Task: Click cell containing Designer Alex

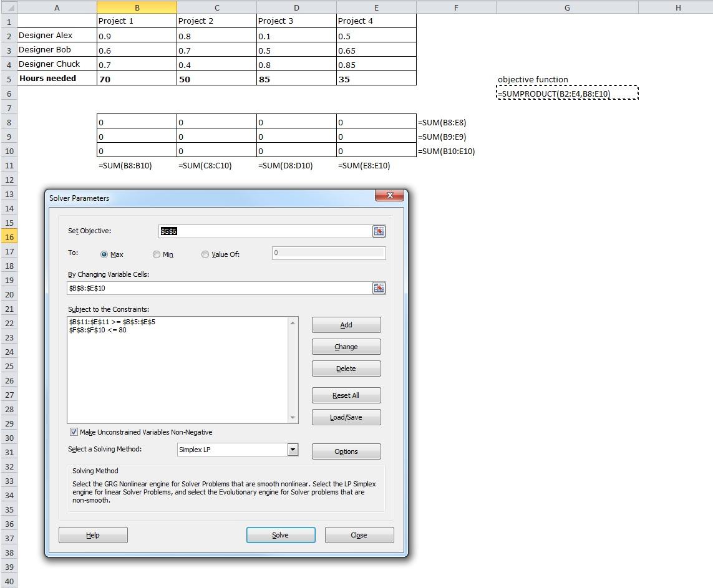Action: click(x=57, y=36)
